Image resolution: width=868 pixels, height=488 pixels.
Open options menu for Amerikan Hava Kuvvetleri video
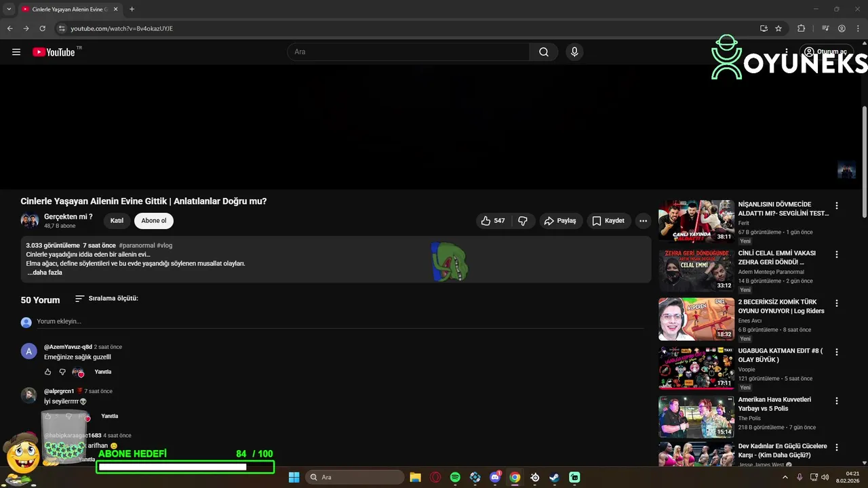coord(836,401)
